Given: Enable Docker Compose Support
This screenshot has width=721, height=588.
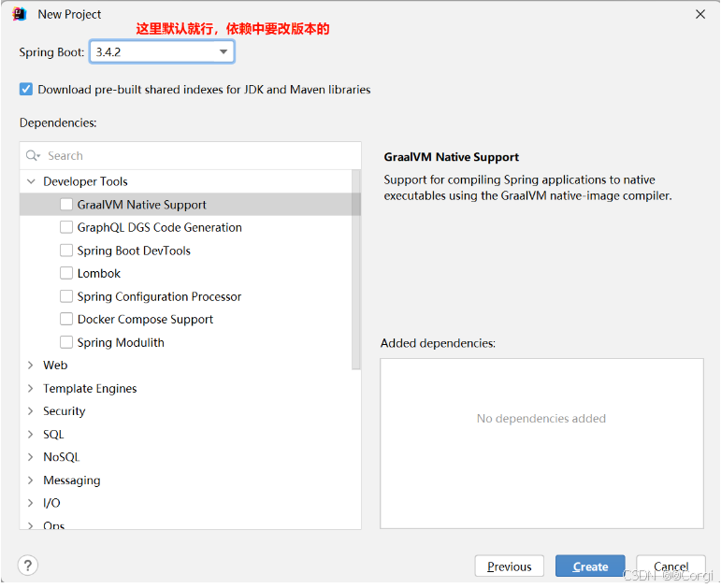Looking at the screenshot, I should (66, 319).
